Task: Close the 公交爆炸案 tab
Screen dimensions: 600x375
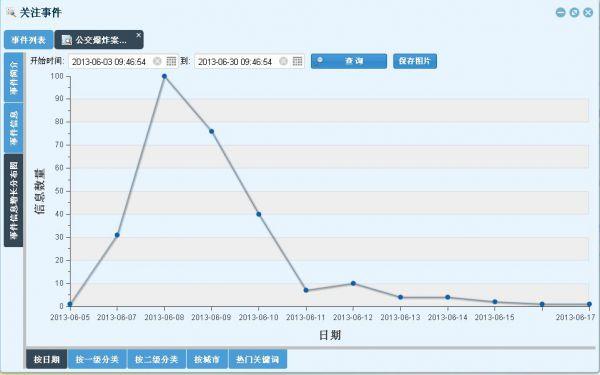Action: point(139,35)
